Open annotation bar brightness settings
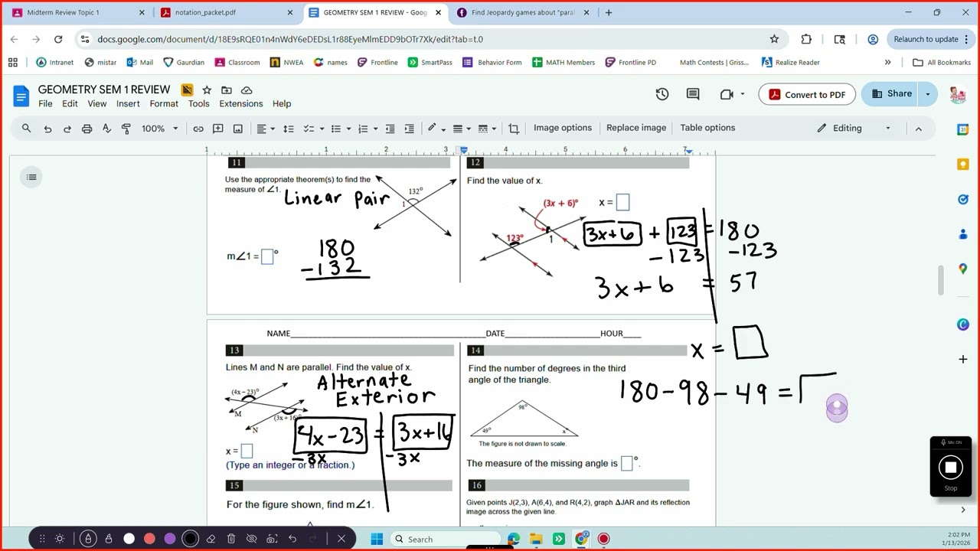Screen dimensions: 980x551 [60, 539]
